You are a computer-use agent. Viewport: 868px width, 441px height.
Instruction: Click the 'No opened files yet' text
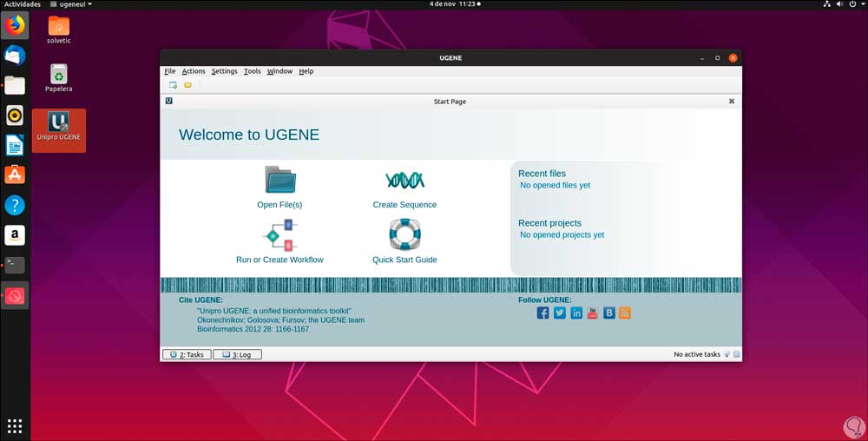(x=555, y=186)
